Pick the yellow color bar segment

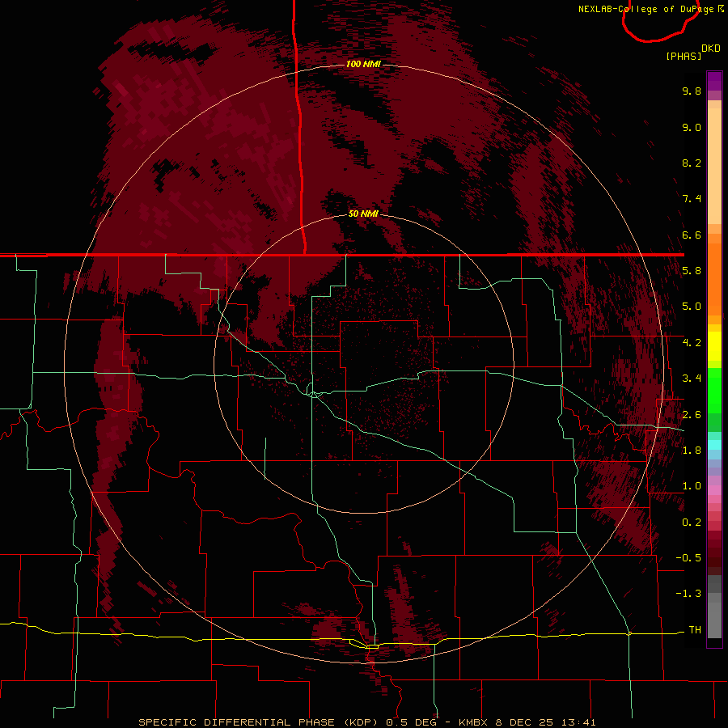click(x=714, y=346)
